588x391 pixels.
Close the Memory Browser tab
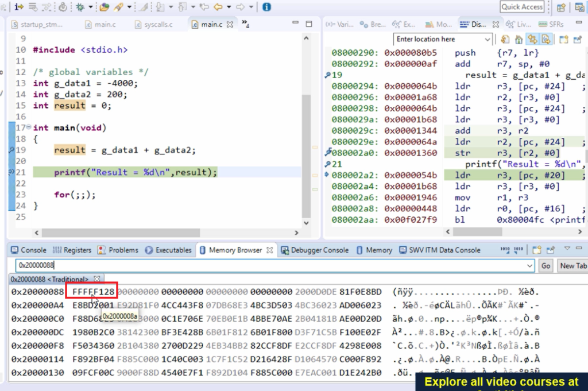click(x=270, y=250)
